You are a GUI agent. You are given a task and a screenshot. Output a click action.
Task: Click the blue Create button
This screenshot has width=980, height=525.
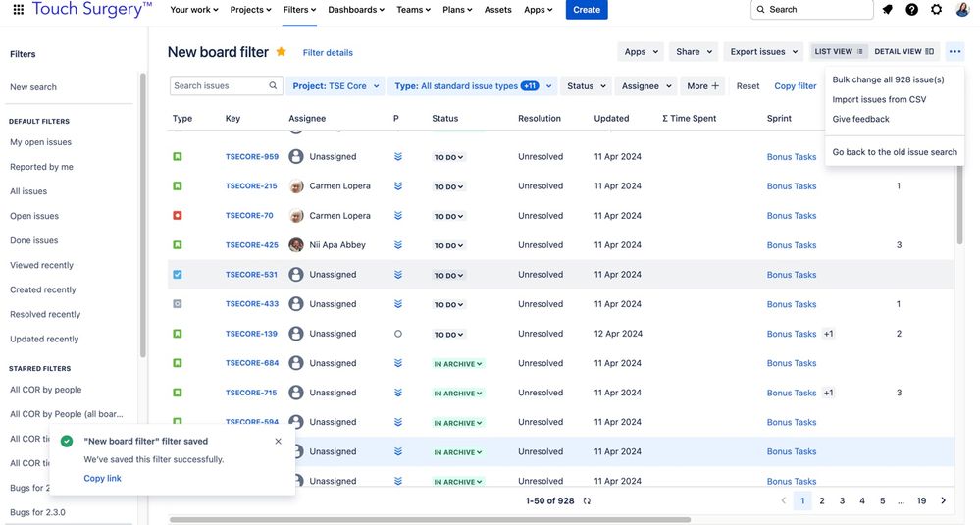pyautogui.click(x=587, y=10)
